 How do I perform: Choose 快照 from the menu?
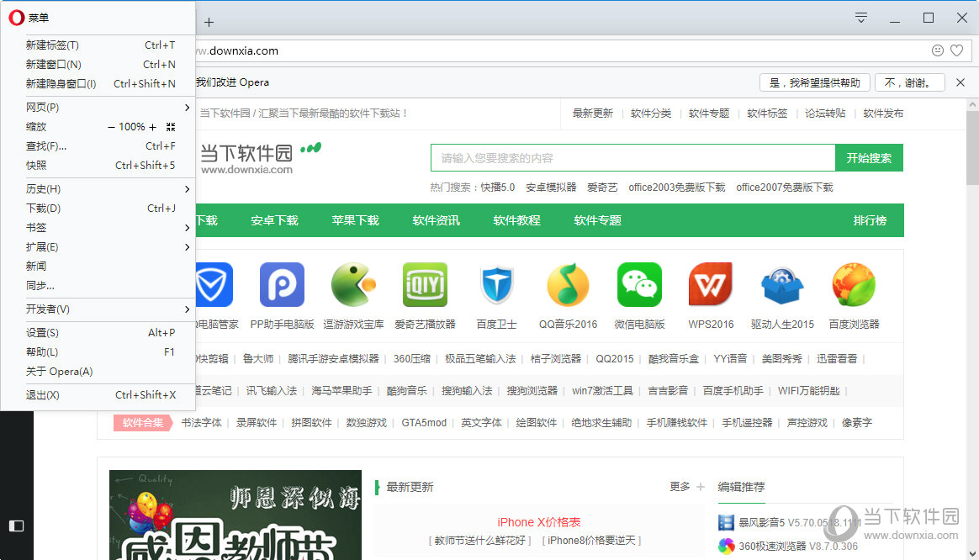click(98, 166)
